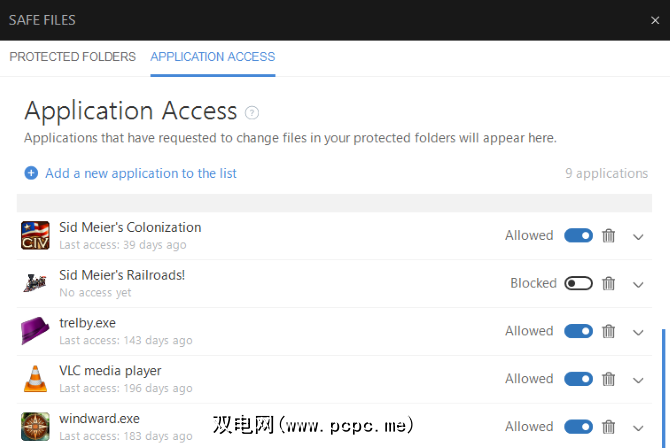The image size is (670, 448).
Task: Expand the VLC media player row chevron
Action: point(639,379)
